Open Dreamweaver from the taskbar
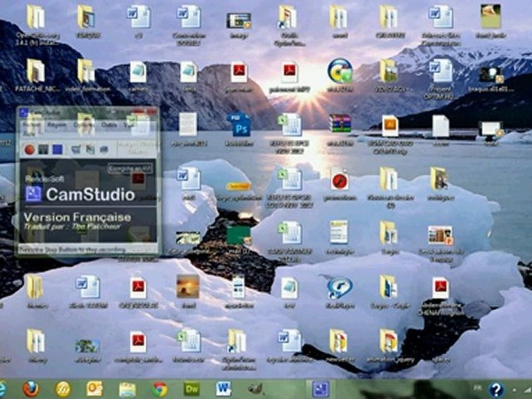Image resolution: width=532 pixels, height=399 pixels. click(191, 389)
